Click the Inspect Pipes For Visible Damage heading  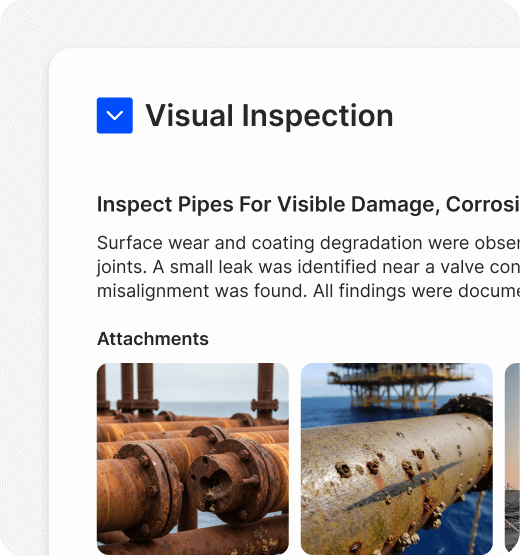(x=308, y=205)
